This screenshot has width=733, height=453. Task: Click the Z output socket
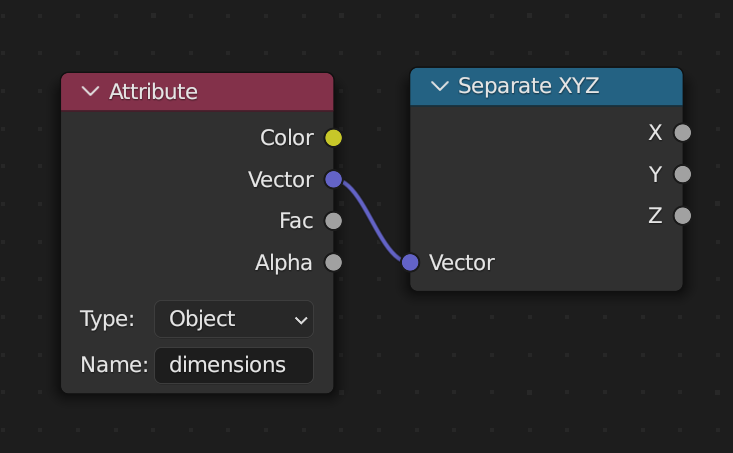tap(683, 216)
